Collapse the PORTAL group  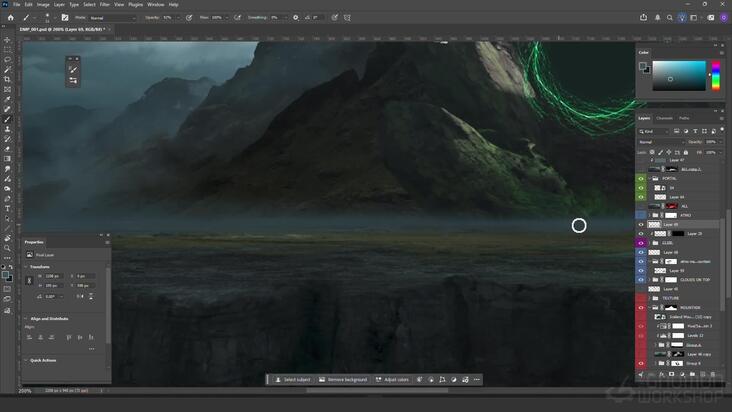tap(649, 179)
